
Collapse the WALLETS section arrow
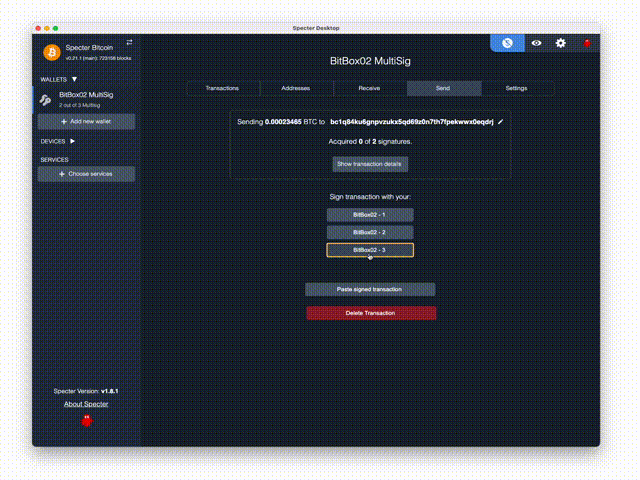[74, 79]
